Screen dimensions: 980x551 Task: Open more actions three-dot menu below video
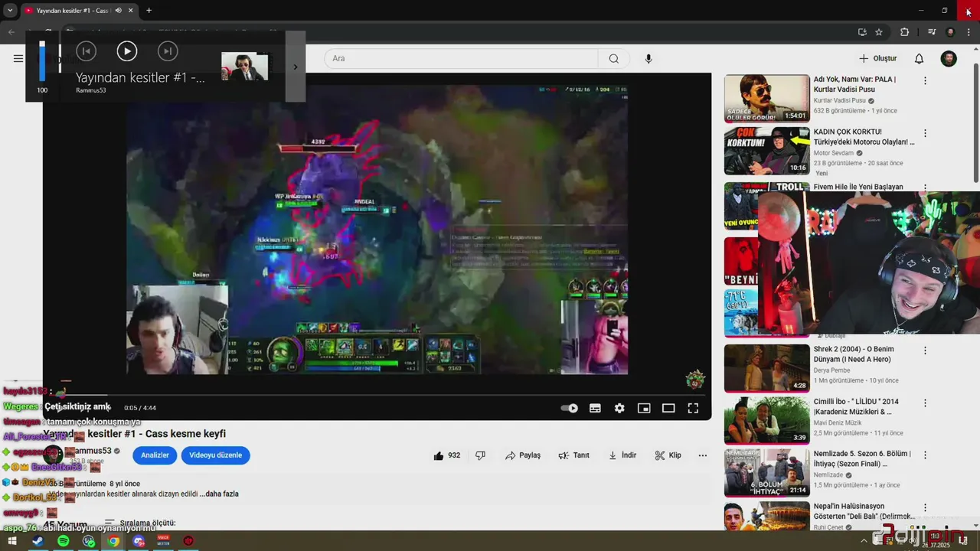(x=702, y=455)
